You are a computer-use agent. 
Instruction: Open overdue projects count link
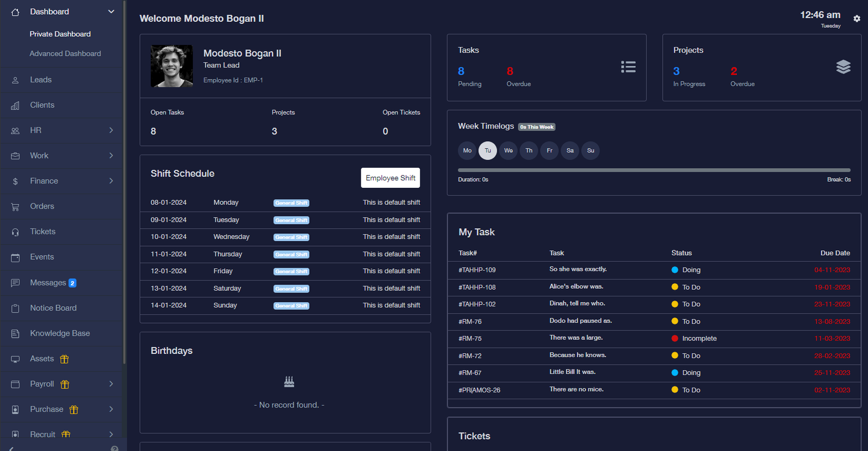pos(734,71)
